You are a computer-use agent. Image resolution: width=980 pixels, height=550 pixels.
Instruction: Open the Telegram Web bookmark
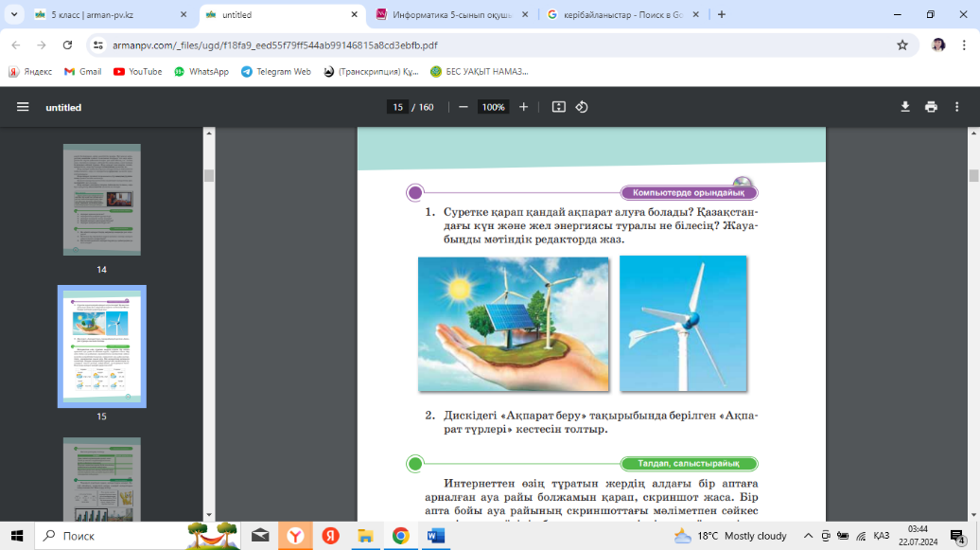click(276, 71)
